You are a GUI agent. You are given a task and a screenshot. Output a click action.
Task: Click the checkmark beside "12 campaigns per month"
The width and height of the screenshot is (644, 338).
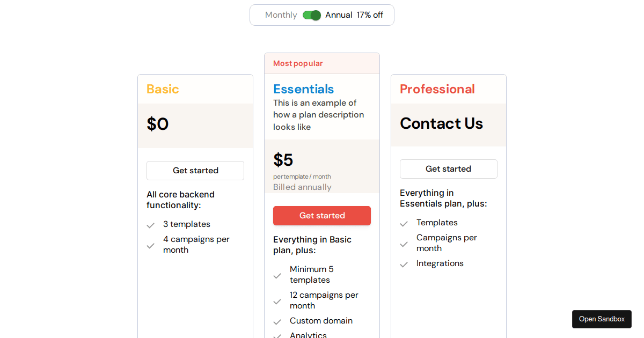[277, 300]
